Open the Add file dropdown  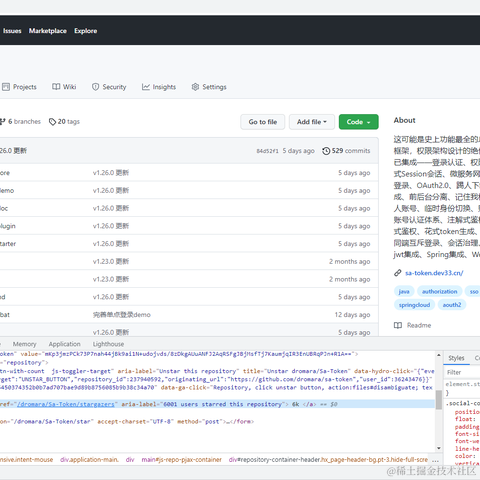click(x=312, y=122)
